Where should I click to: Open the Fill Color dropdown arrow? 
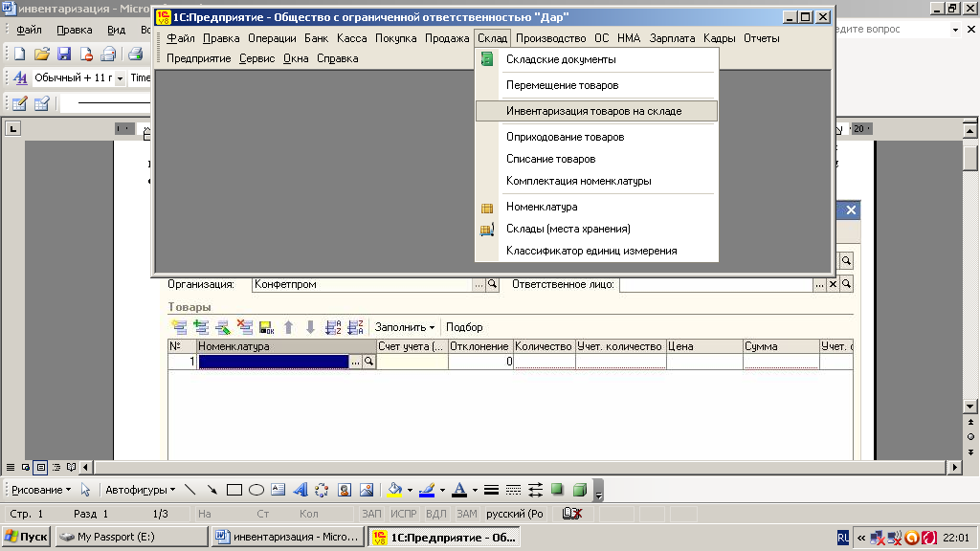410,490
